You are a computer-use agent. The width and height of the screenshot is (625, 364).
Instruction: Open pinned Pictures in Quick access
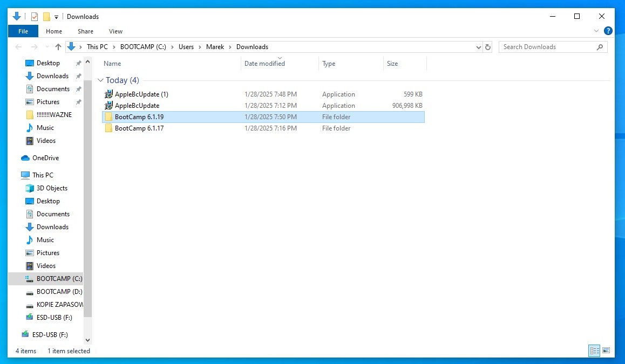48,102
